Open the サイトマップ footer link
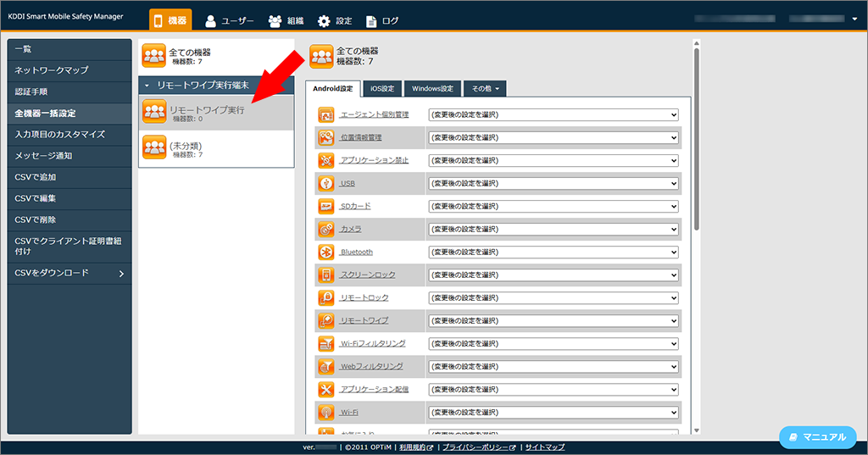Image resolution: width=868 pixels, height=455 pixels. [x=545, y=447]
